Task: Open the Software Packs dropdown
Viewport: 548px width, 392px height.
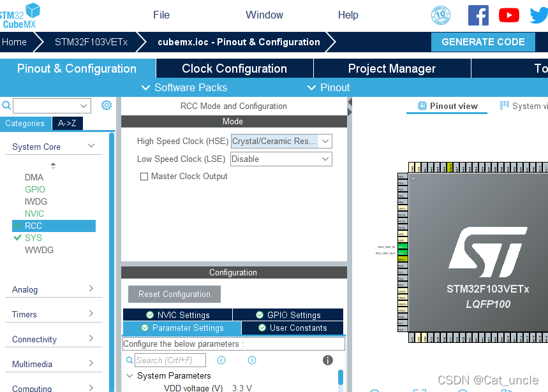Action: pyautogui.click(x=184, y=87)
